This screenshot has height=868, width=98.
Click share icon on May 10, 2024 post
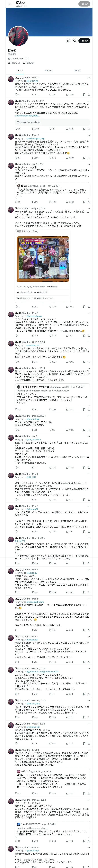point(89,307)
